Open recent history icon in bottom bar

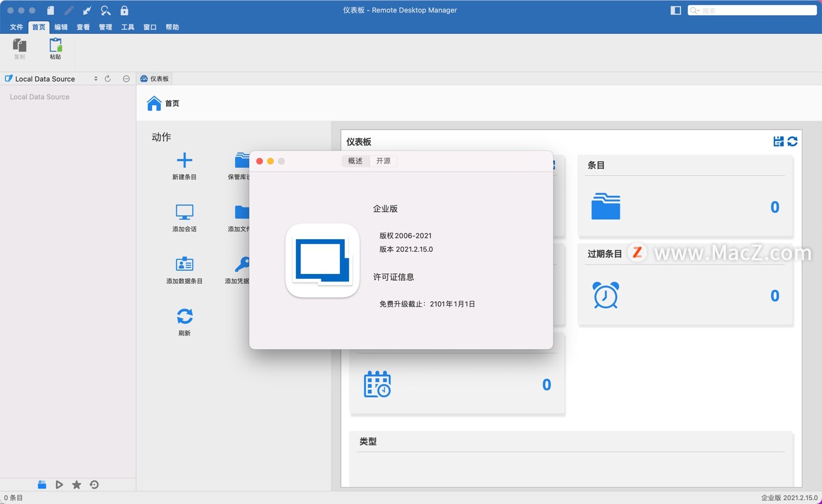(94, 484)
